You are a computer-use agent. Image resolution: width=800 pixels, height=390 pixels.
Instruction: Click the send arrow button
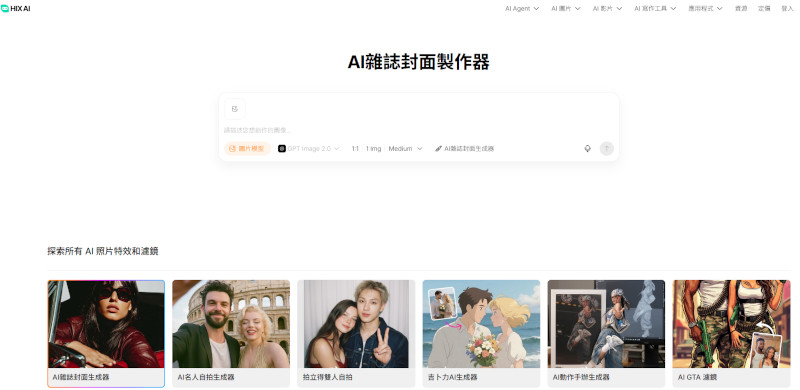(x=607, y=149)
